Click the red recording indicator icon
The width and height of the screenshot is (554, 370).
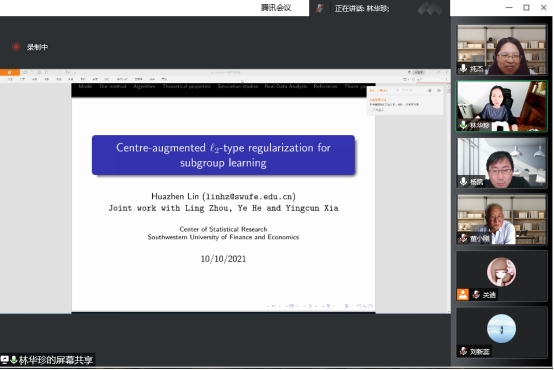tap(16, 47)
